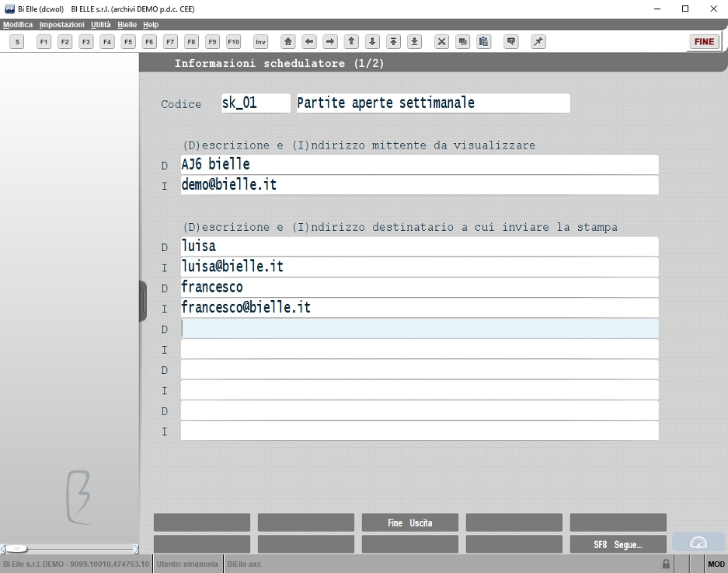The height and width of the screenshot is (573, 728).
Task: Click the up-arrow-with-bar toolbar icon
Action: click(x=393, y=42)
